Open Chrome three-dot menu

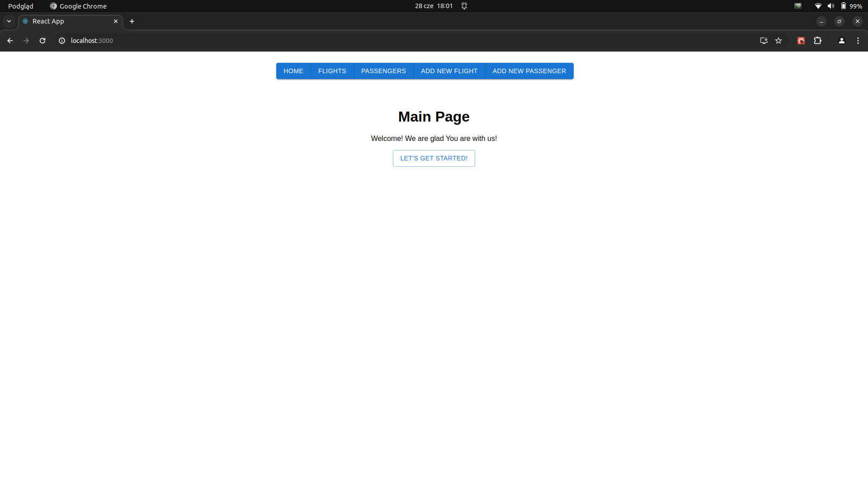pos(858,41)
